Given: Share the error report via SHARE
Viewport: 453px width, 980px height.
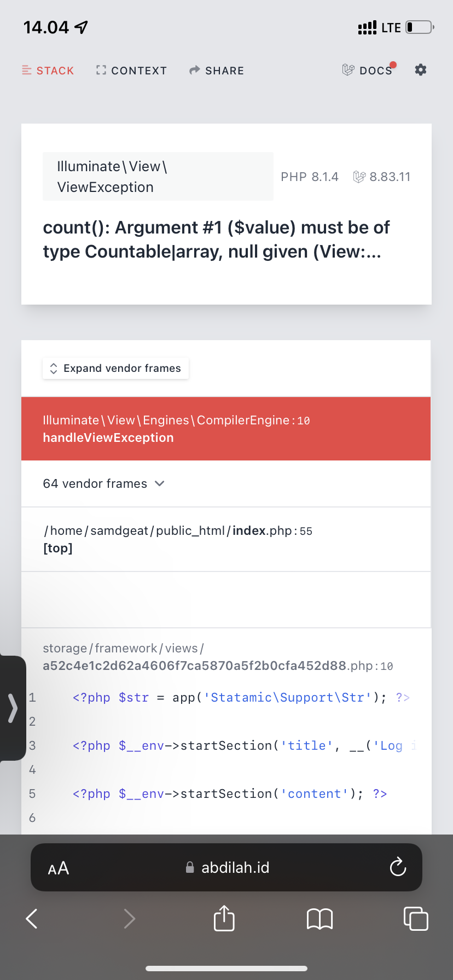Looking at the screenshot, I should coord(216,70).
